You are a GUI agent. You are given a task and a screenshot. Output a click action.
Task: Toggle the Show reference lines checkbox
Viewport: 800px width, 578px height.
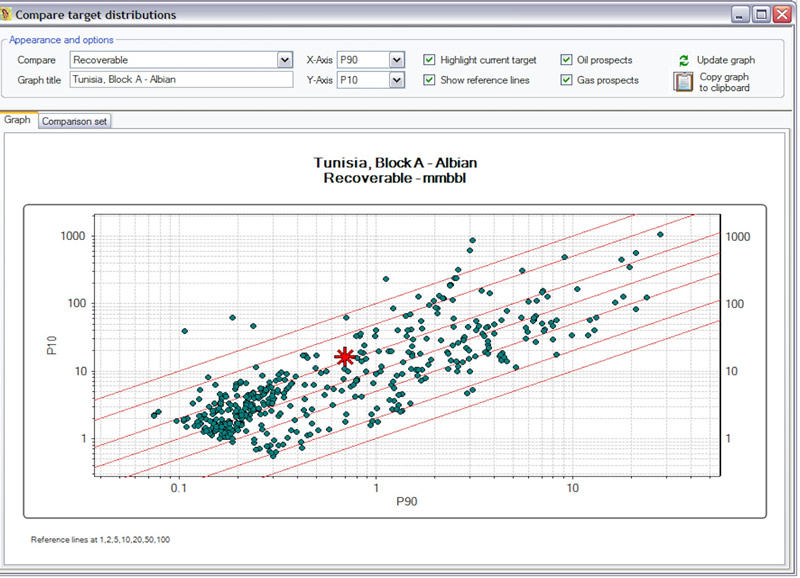point(429,80)
